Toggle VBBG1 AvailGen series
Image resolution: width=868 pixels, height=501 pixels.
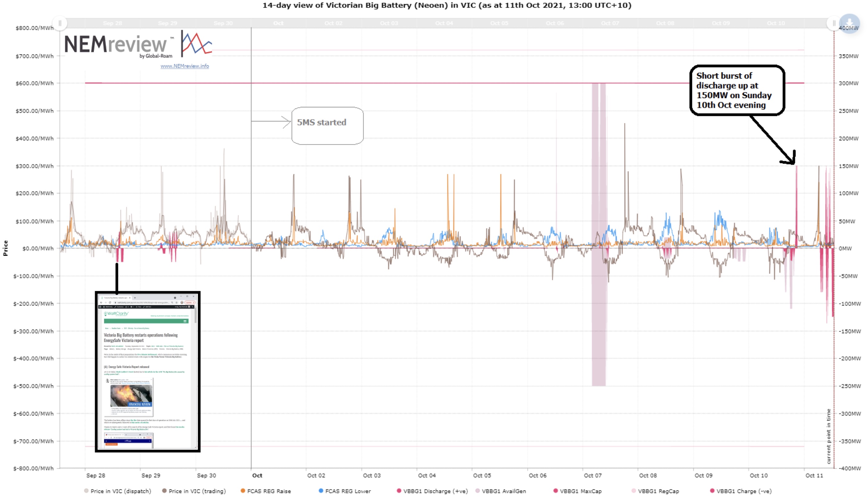[x=501, y=491]
